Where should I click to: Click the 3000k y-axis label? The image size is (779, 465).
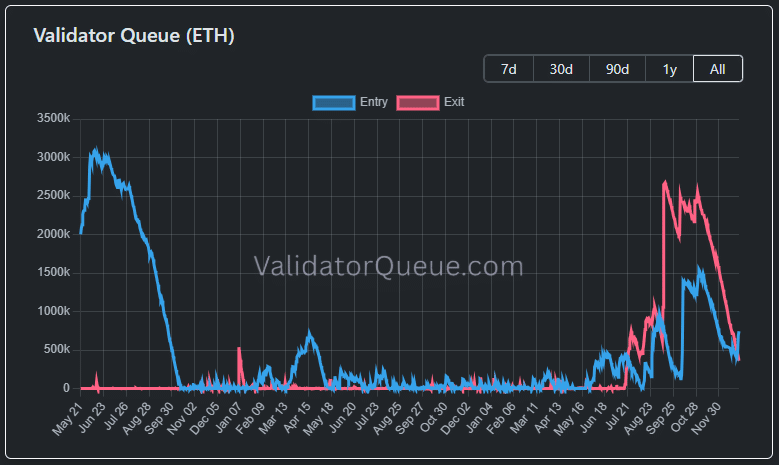coord(54,157)
